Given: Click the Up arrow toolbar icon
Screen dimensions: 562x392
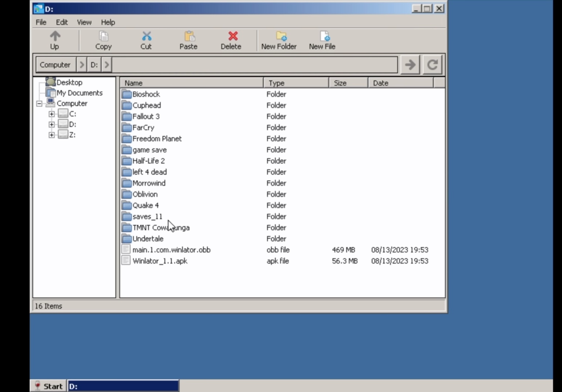Looking at the screenshot, I should (x=54, y=36).
